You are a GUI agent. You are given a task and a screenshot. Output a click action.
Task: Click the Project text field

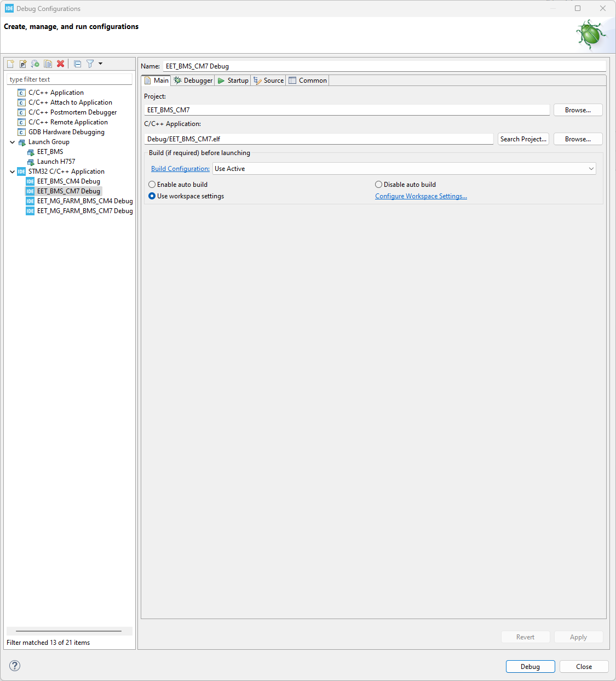coord(347,110)
